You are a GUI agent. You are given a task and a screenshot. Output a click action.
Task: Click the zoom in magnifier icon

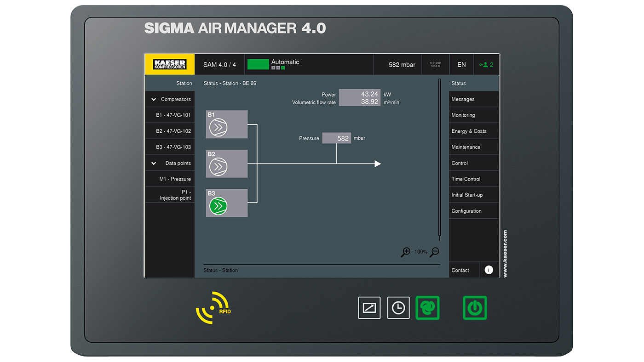tap(405, 252)
